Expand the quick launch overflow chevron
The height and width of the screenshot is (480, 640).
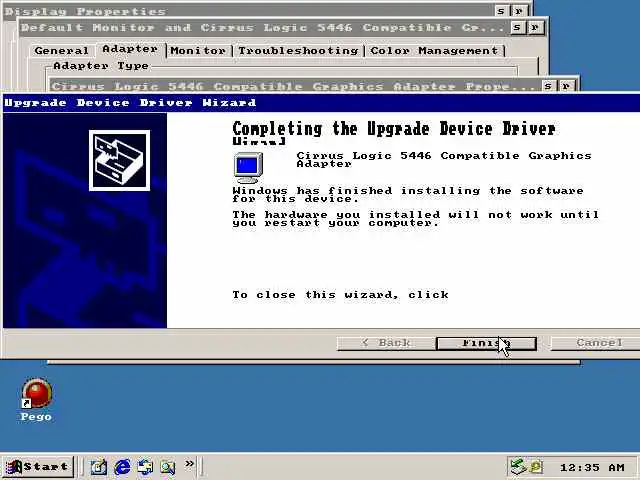[189, 464]
